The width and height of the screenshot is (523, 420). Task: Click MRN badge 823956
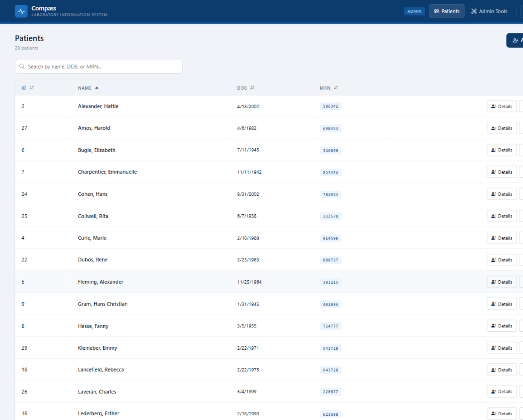click(331, 172)
